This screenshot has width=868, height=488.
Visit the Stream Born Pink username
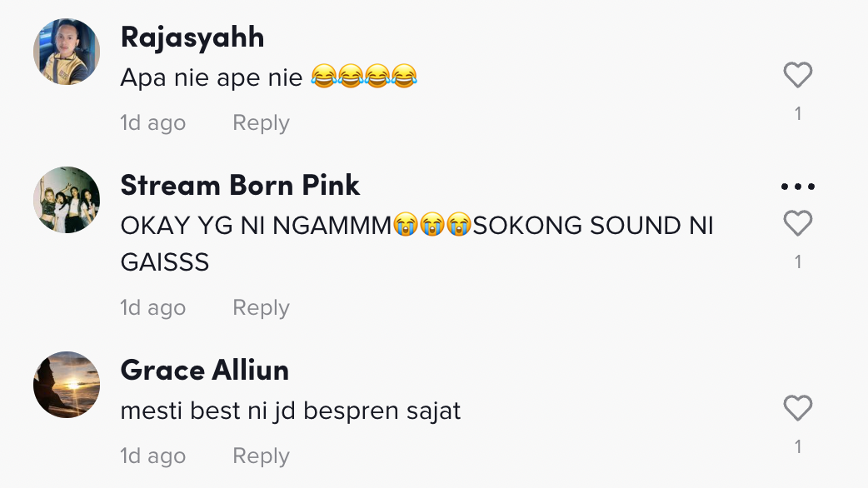click(x=240, y=186)
